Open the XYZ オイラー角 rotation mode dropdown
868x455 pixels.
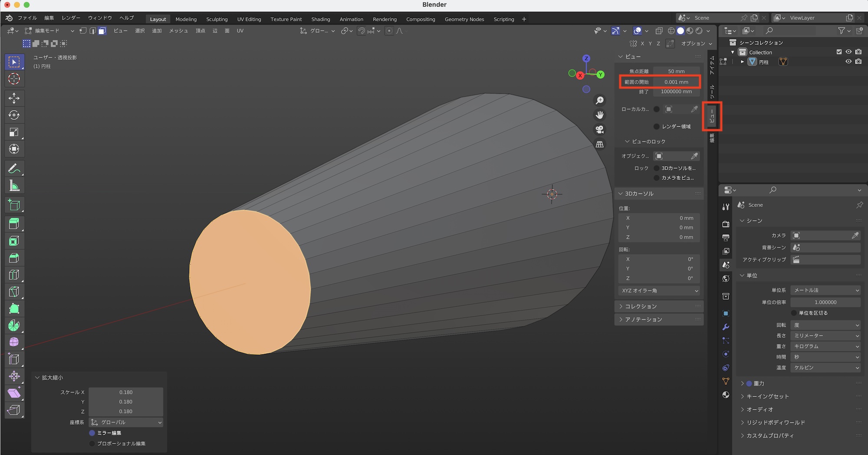tap(659, 291)
